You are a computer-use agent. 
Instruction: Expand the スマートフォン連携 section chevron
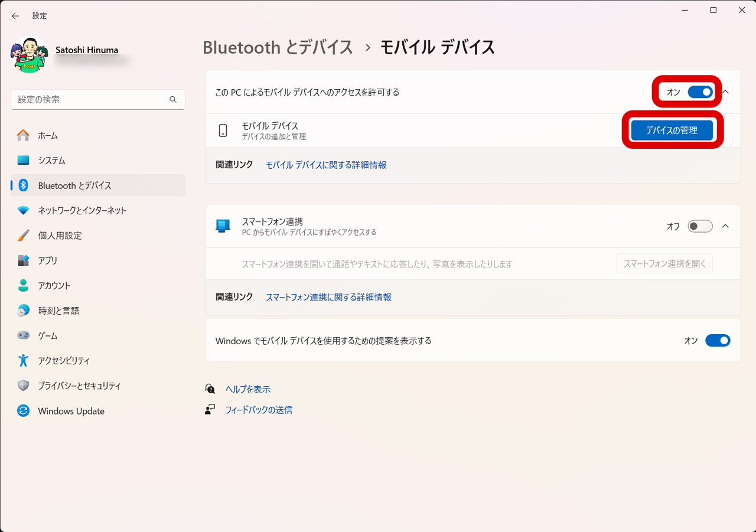[725, 226]
